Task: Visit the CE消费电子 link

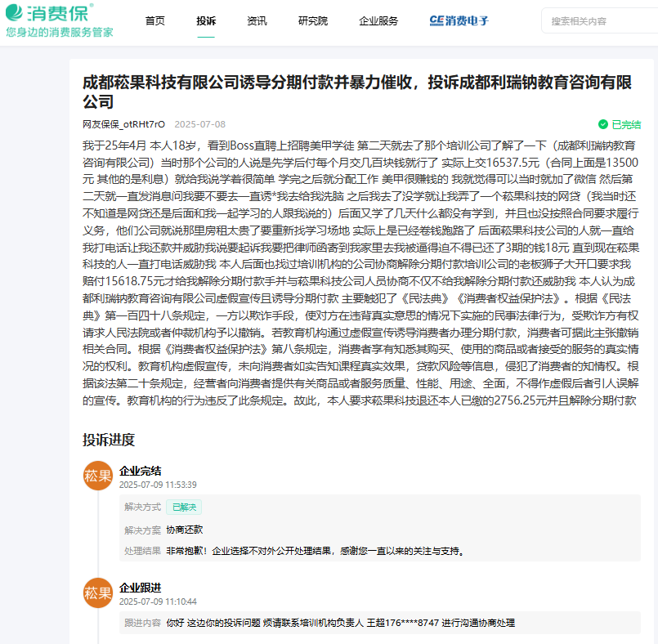Action: (459, 21)
